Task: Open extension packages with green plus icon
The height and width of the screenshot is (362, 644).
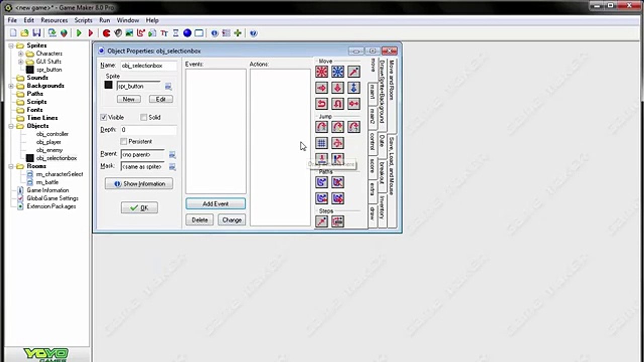Action: pos(237,33)
